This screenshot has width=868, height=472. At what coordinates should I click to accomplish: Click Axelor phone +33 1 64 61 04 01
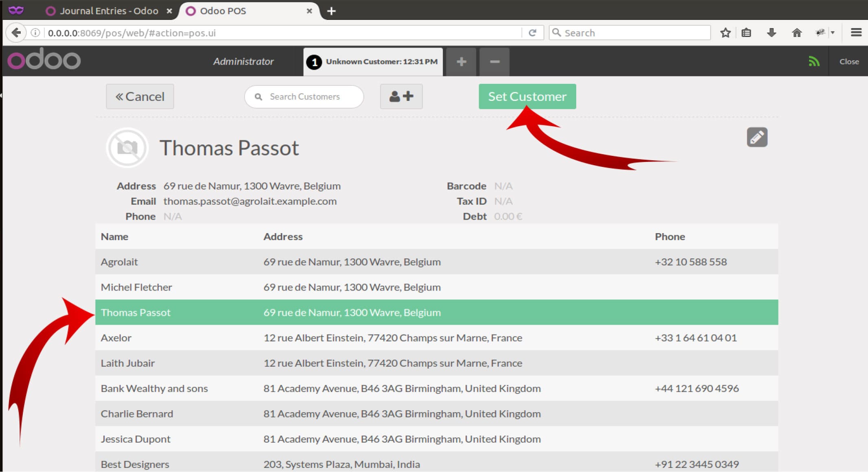coord(695,338)
